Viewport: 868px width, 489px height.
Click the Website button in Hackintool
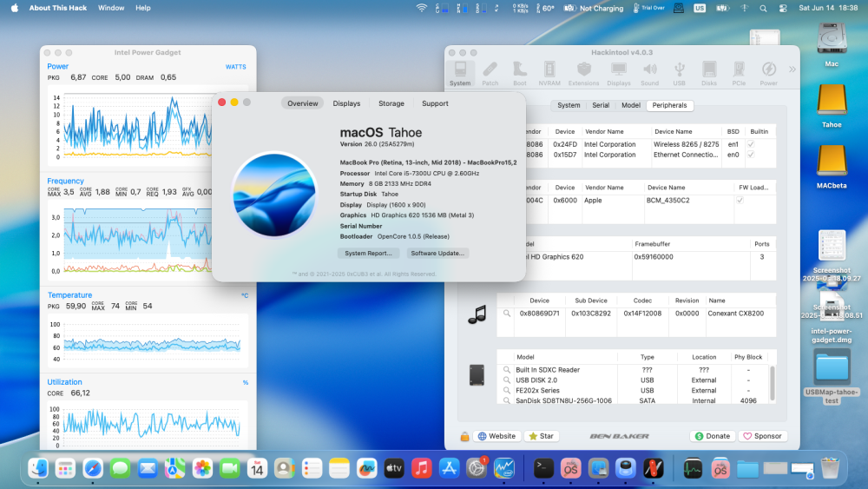(x=496, y=436)
